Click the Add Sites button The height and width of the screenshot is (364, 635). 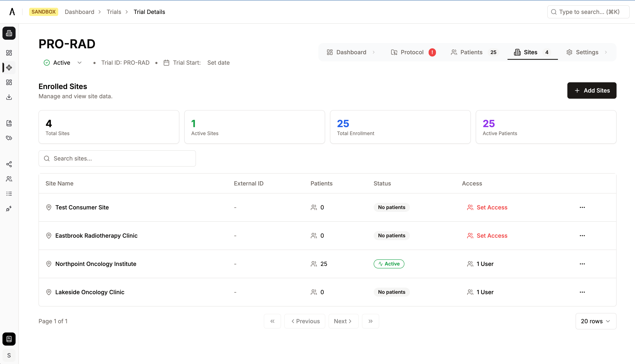pyautogui.click(x=592, y=90)
